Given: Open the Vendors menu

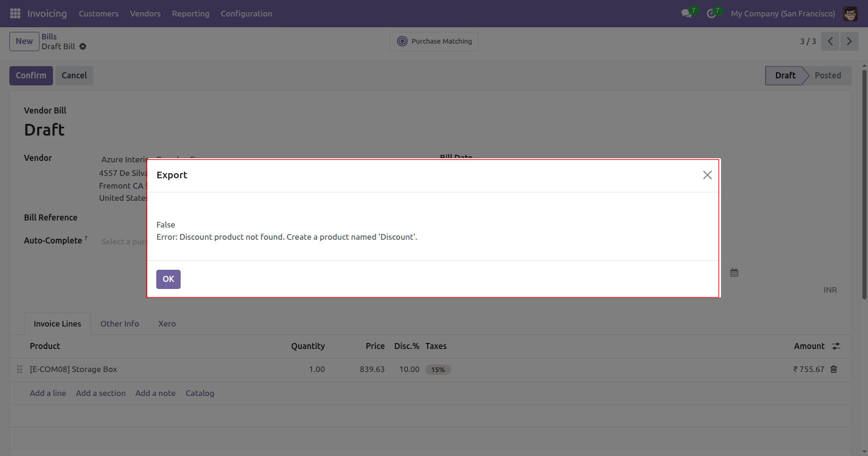Looking at the screenshot, I should point(145,14).
